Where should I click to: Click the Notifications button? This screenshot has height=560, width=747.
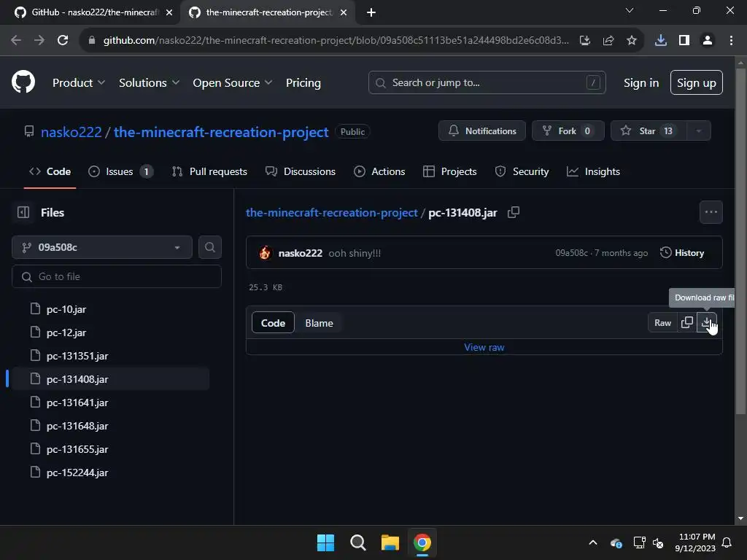pos(482,131)
